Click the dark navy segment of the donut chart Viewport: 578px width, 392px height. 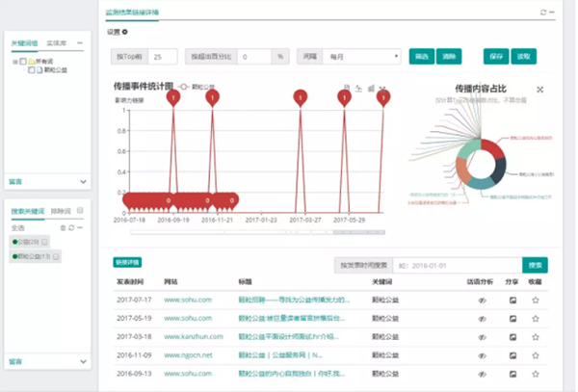coord(498,170)
